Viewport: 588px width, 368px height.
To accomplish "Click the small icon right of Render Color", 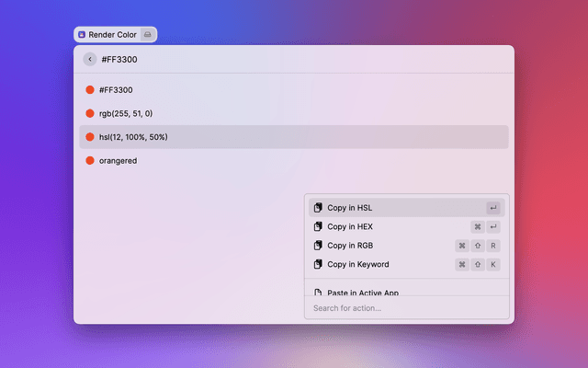I will click(x=148, y=35).
